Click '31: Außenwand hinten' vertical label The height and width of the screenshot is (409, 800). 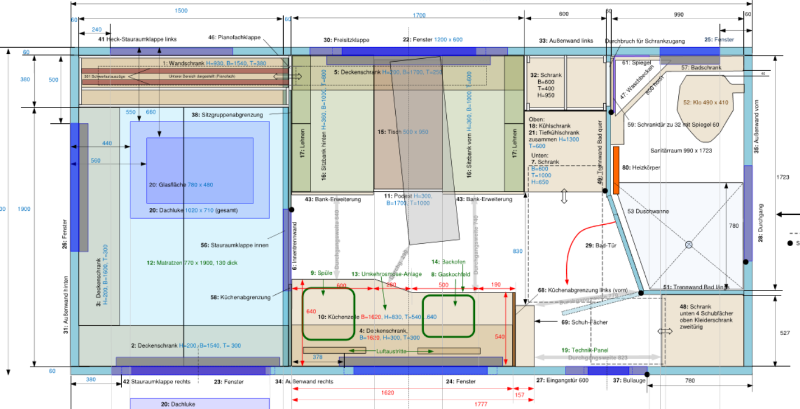point(65,305)
